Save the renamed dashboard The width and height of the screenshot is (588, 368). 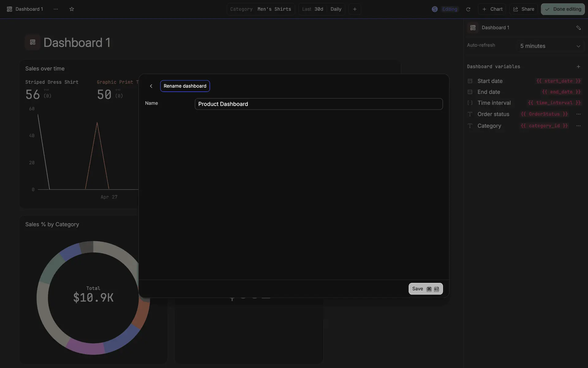[425, 289]
